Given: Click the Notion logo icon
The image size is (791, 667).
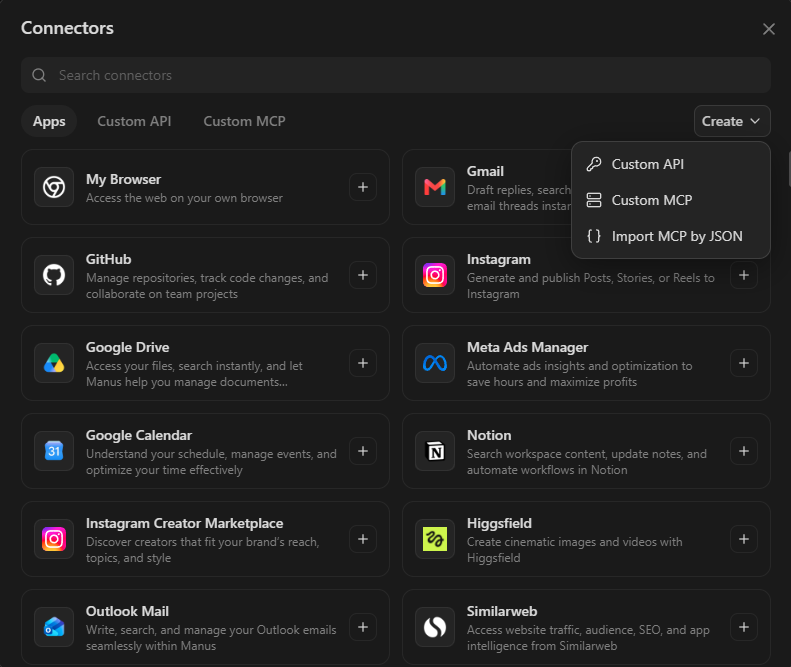Looking at the screenshot, I should pos(435,451).
